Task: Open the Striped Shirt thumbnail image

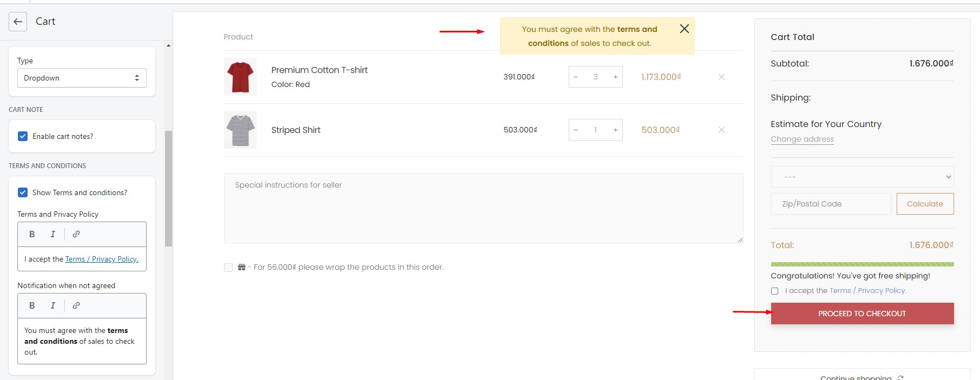Action: pyautogui.click(x=240, y=130)
